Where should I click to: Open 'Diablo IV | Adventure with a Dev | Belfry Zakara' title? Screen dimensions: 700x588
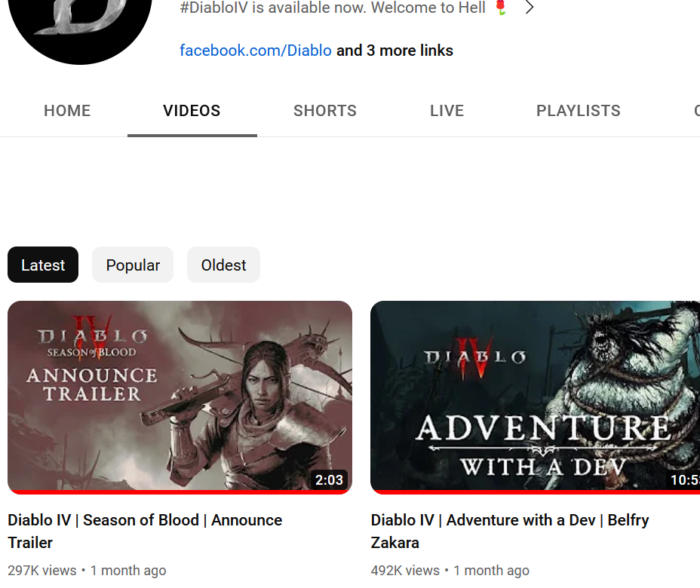coord(510,531)
